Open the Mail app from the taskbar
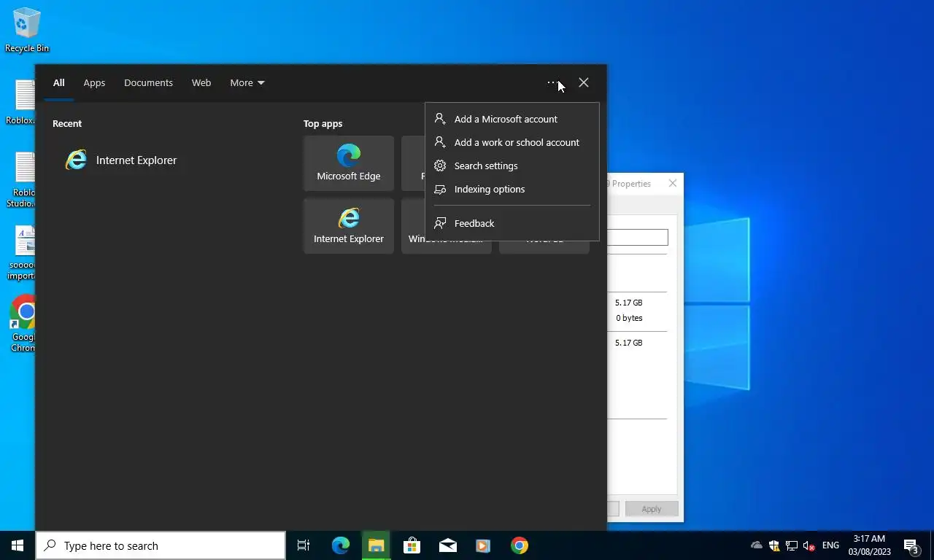Image resolution: width=934 pixels, height=560 pixels. click(x=448, y=545)
